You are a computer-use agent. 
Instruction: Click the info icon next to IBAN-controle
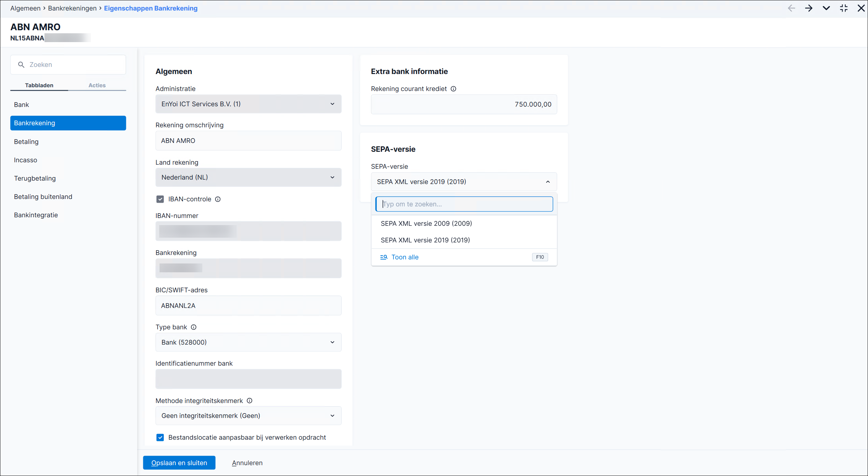click(218, 199)
